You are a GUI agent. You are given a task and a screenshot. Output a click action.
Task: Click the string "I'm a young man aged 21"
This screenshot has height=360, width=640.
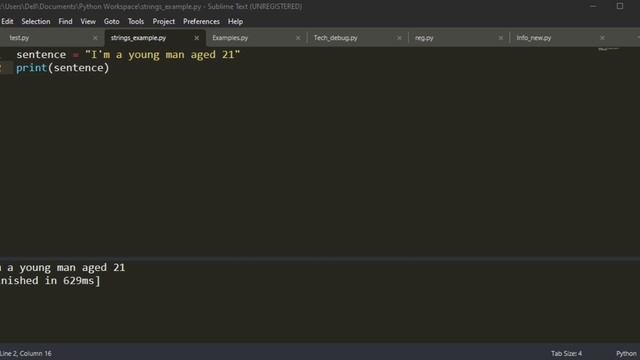click(x=162, y=54)
